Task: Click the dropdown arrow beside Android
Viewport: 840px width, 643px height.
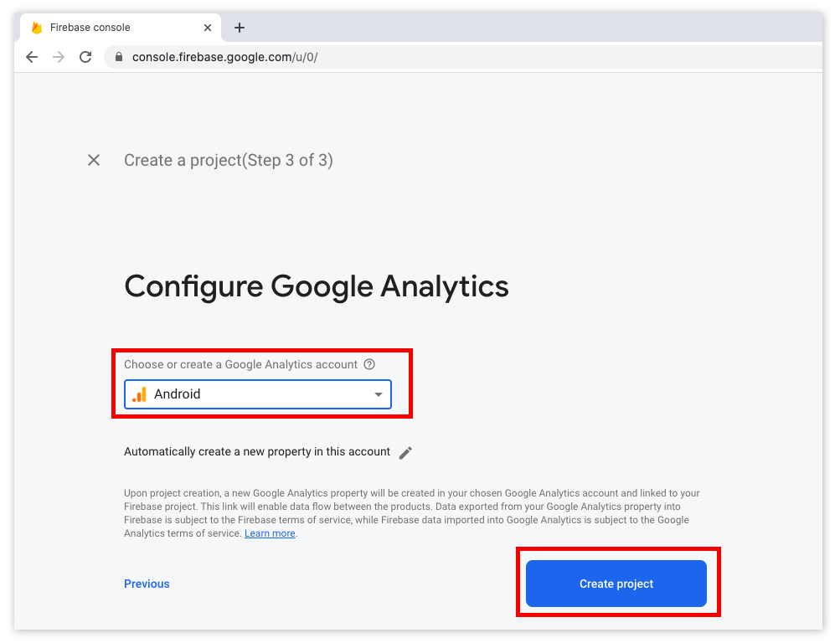Action: coord(379,394)
